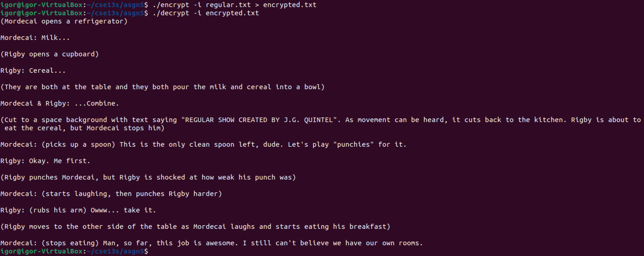Click the line mentioning the only clean spoon
The image size is (644, 256).
tap(203, 144)
